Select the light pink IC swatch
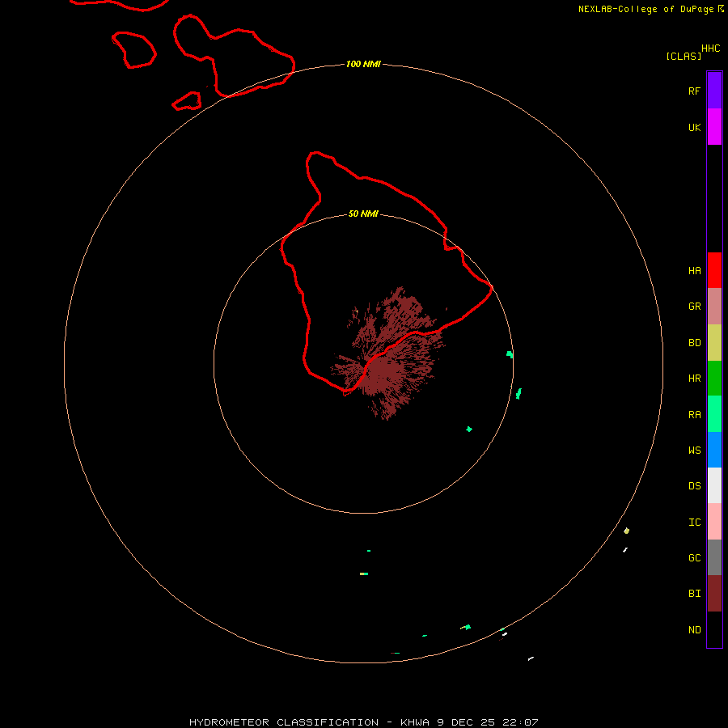 (714, 522)
